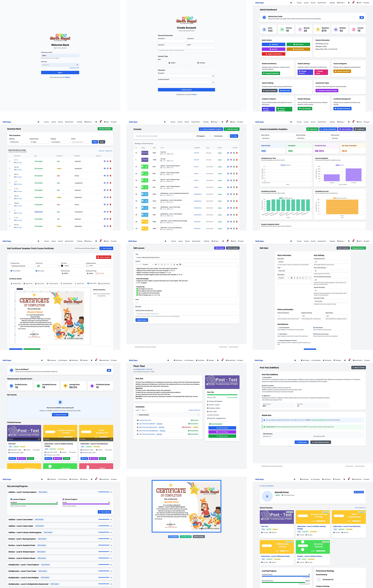Click the Bold icon in quiz Description editor
This screenshot has width=373, height=588.
[291, 278]
